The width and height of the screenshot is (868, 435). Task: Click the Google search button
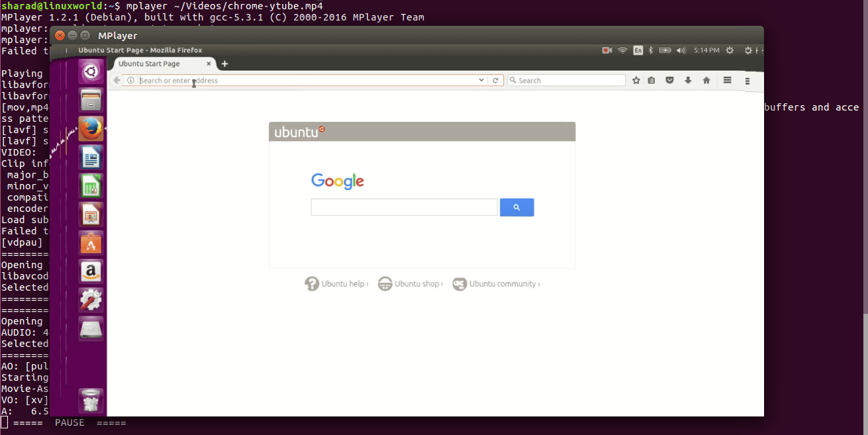(517, 207)
